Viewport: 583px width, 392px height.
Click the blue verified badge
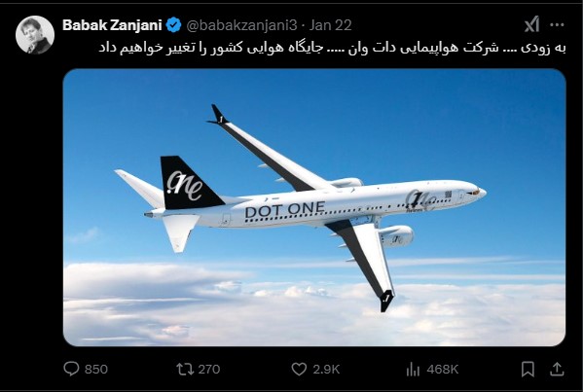coord(173,25)
